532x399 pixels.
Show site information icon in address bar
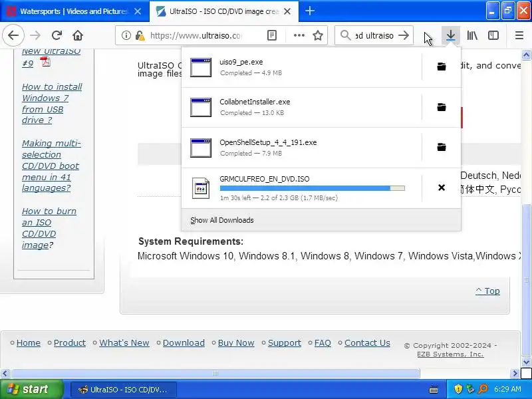tap(126, 35)
